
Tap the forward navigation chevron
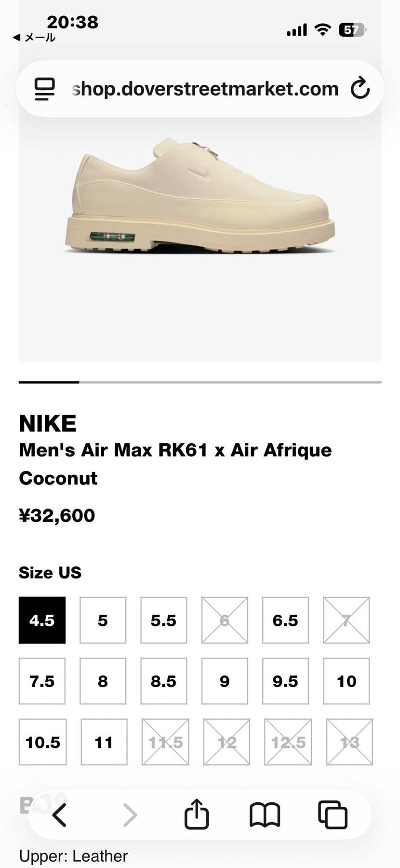point(130,815)
